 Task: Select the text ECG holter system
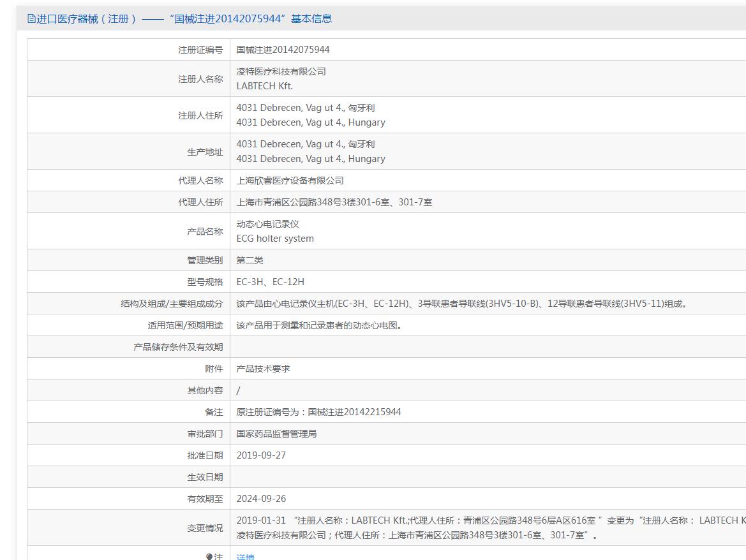(275, 239)
